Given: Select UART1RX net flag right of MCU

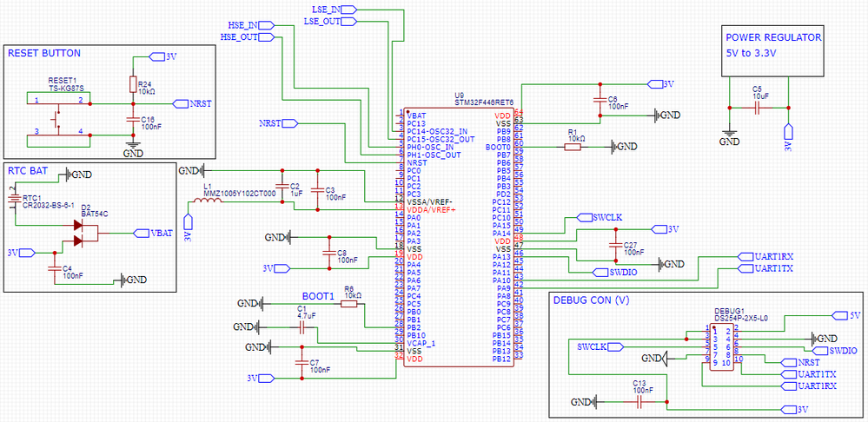Looking at the screenshot, I should pyautogui.click(x=766, y=257).
